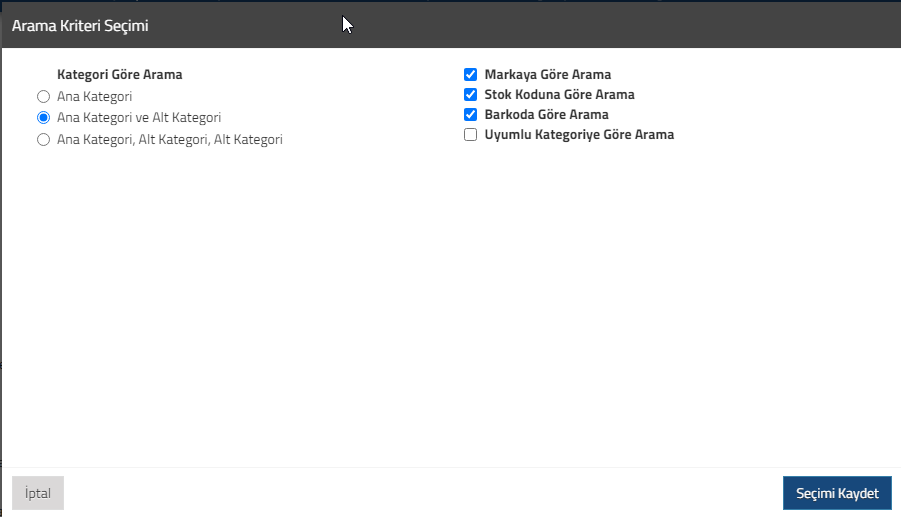The width and height of the screenshot is (901, 517).
Task: Click the Kategori Göre Arama heading
Action: click(x=120, y=75)
